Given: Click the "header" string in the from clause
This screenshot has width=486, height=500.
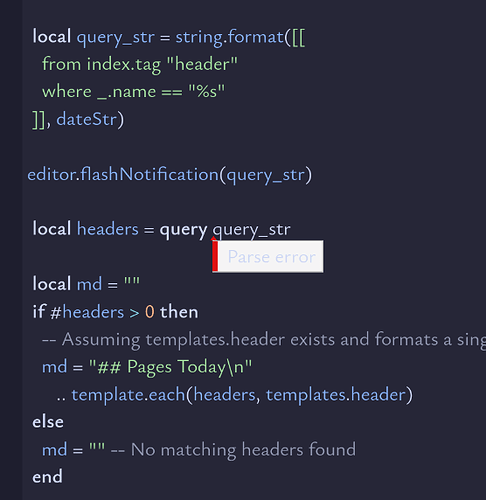Looking at the screenshot, I should [x=202, y=64].
